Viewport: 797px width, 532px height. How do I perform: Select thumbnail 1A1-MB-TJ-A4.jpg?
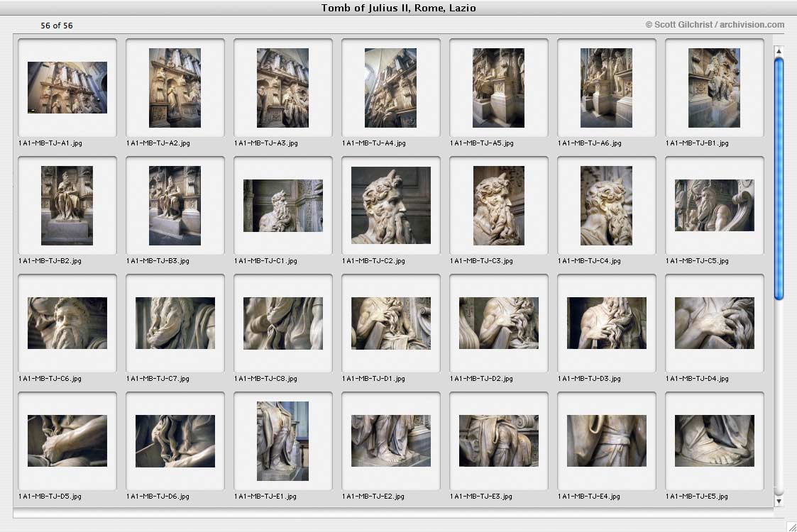click(390, 87)
